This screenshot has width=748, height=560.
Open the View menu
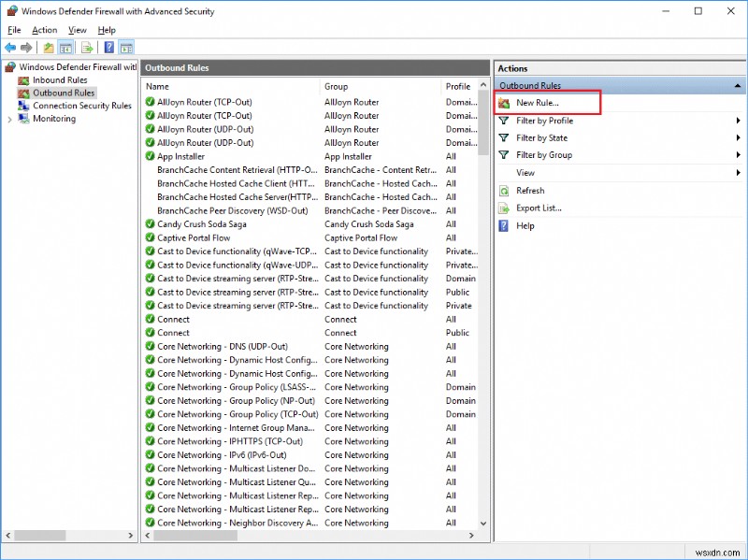(77, 29)
